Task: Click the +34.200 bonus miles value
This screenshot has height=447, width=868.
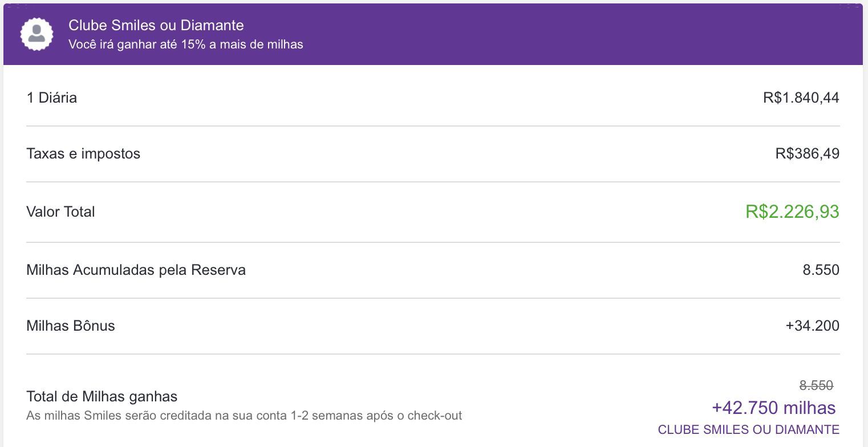Action: (813, 326)
